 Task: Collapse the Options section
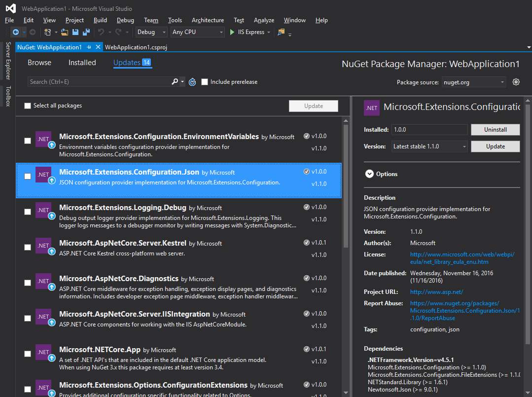[369, 174]
